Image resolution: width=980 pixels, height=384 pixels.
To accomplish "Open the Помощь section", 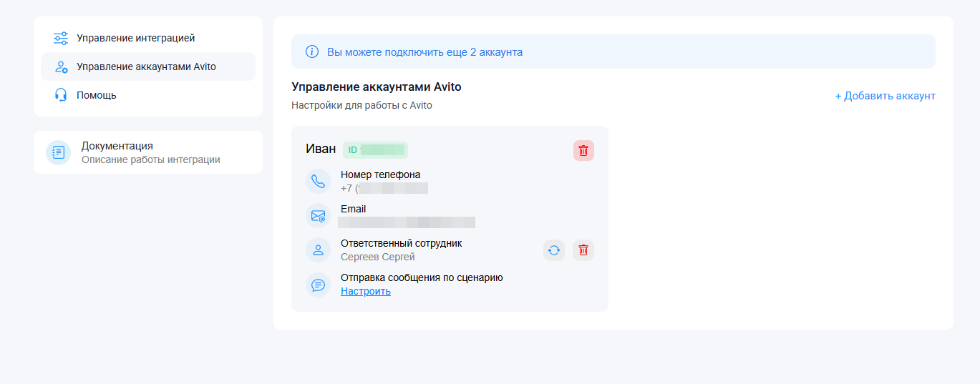I will click(96, 95).
